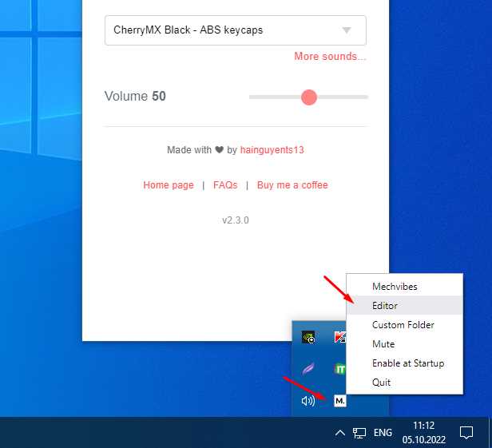Click the green IT tray icon
The image size is (492, 448).
click(x=339, y=369)
